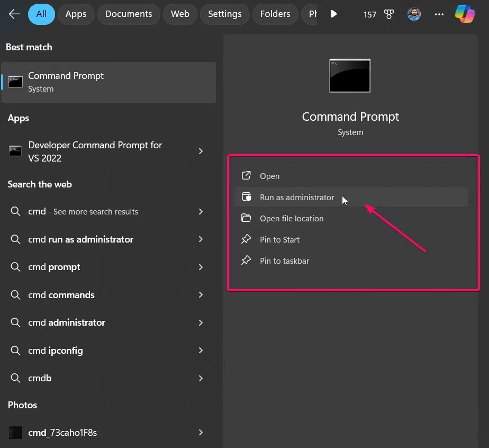Expand 'cmdb' chevron
The image size is (489, 448).
[201, 378]
